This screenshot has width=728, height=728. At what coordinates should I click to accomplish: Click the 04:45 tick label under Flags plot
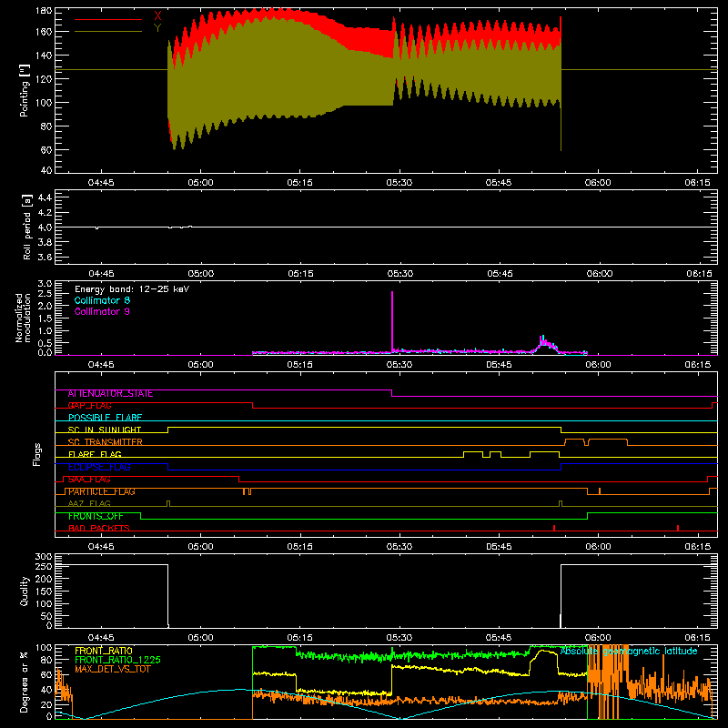point(101,547)
